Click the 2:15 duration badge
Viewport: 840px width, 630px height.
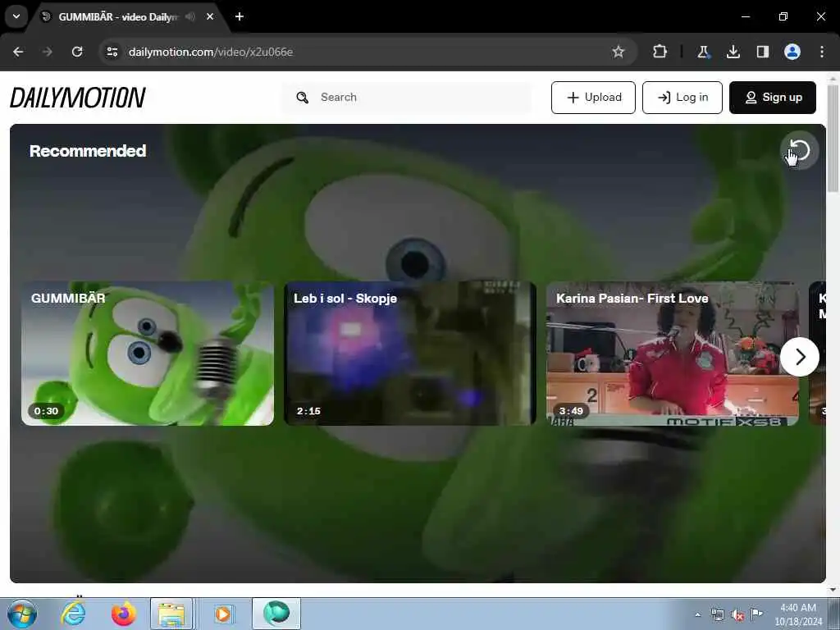[x=308, y=411]
